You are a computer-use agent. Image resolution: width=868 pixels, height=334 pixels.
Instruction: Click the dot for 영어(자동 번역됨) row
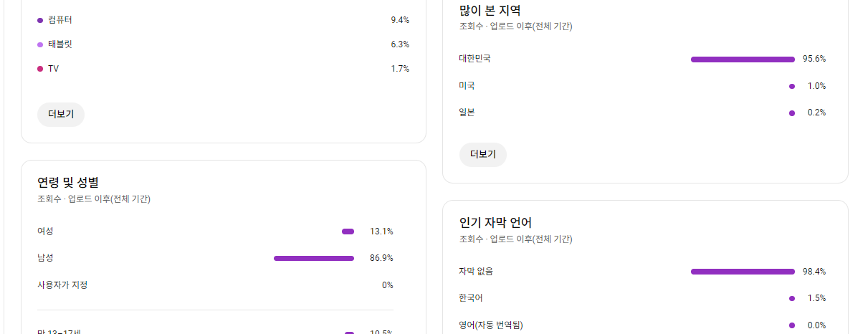792,325
